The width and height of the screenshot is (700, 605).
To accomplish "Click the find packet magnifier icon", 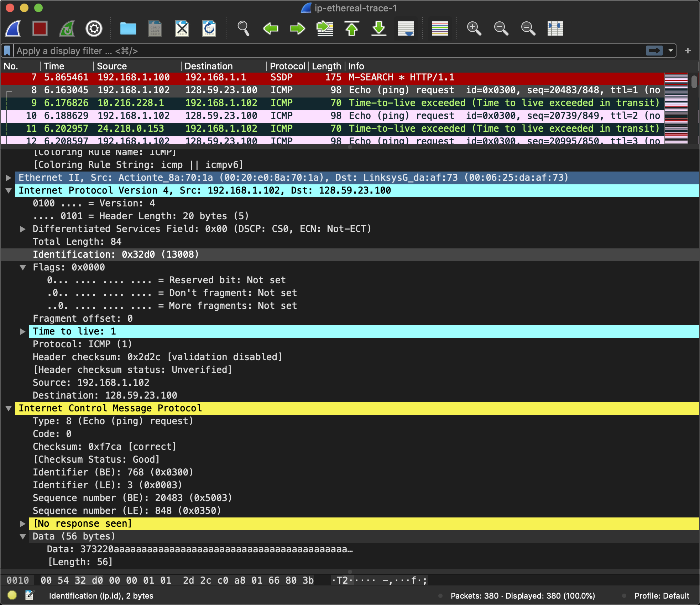I will (x=243, y=28).
